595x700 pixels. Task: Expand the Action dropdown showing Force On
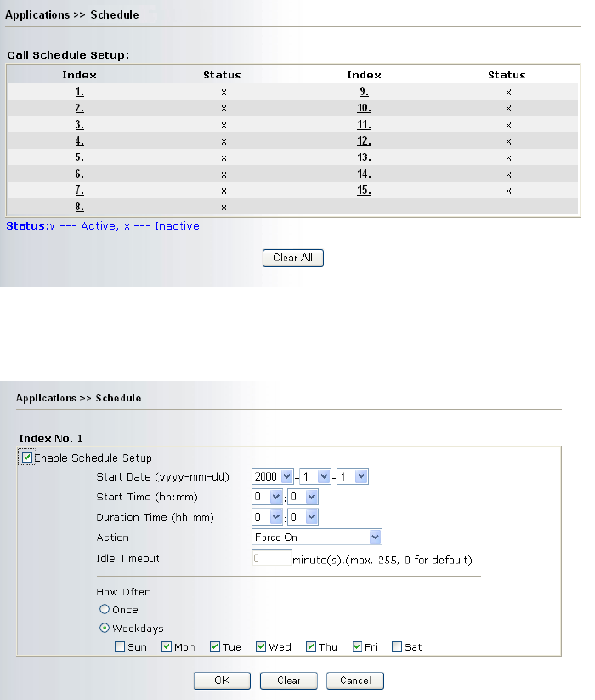(x=317, y=538)
